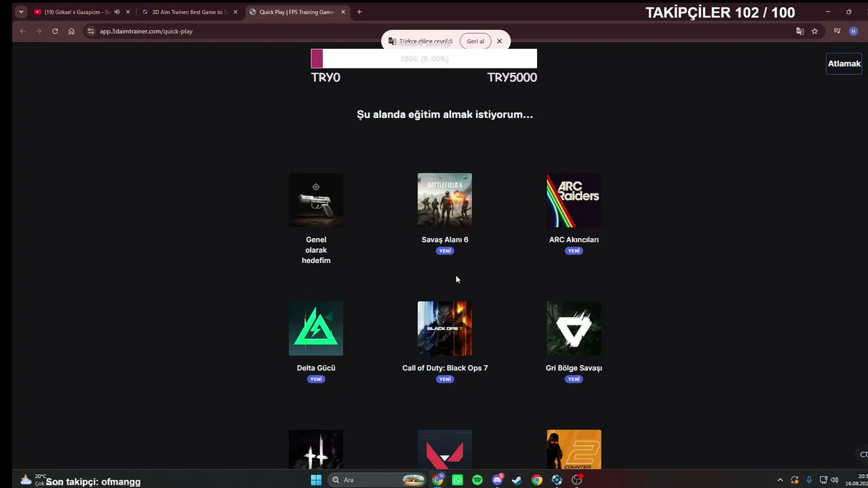The height and width of the screenshot is (488, 868).
Task: Select the Genel olarak hedefim pistol thumbnail
Action: (316, 200)
